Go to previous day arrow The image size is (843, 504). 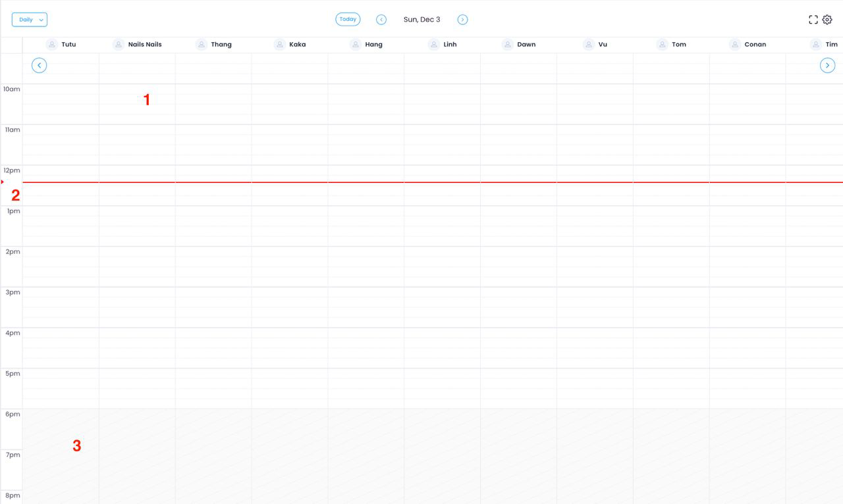pos(381,20)
